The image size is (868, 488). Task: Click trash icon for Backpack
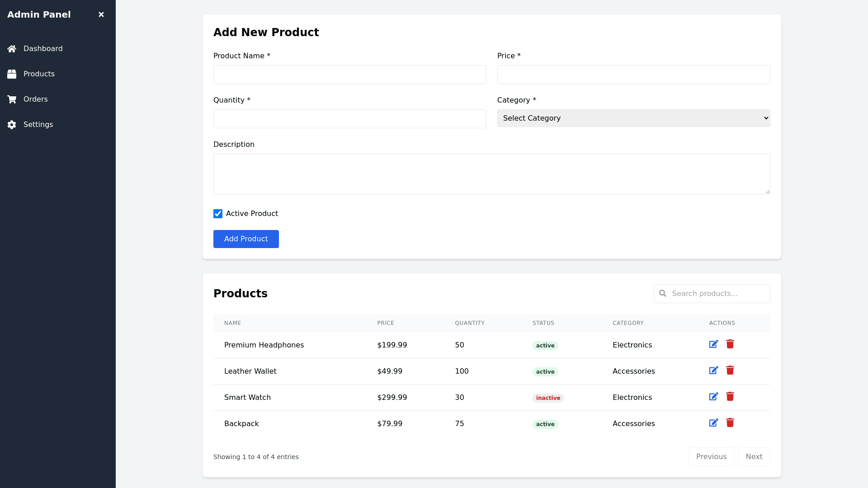[730, 423]
